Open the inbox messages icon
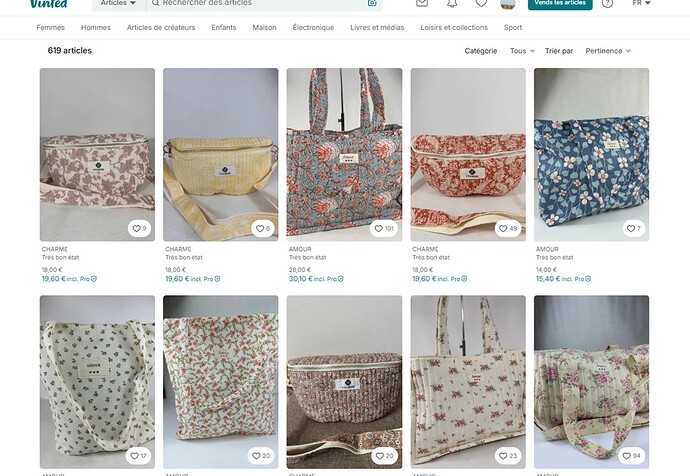 tap(422, 3)
